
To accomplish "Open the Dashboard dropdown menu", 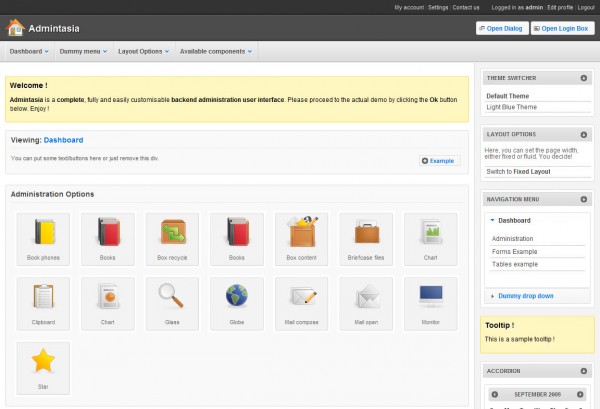I will coord(29,51).
